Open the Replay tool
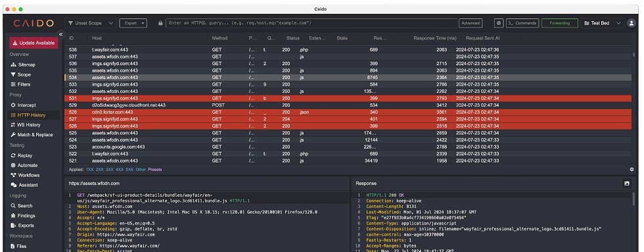The image size is (644, 252). 21,155
